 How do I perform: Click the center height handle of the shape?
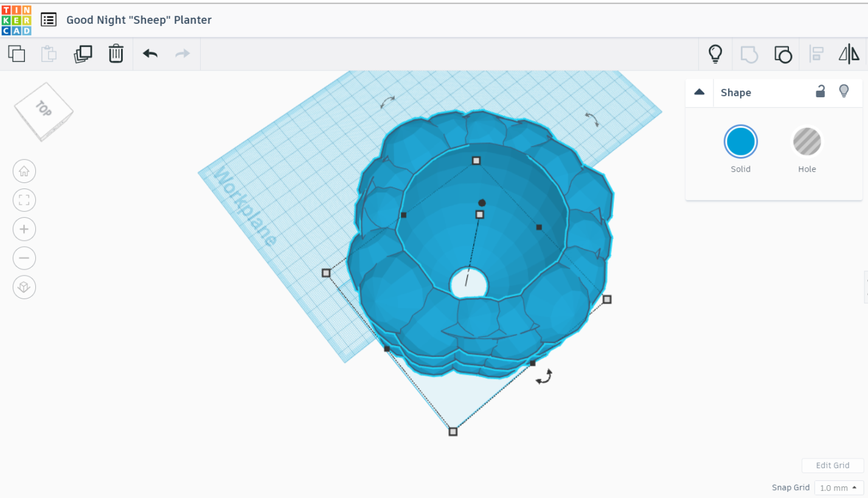tap(479, 215)
